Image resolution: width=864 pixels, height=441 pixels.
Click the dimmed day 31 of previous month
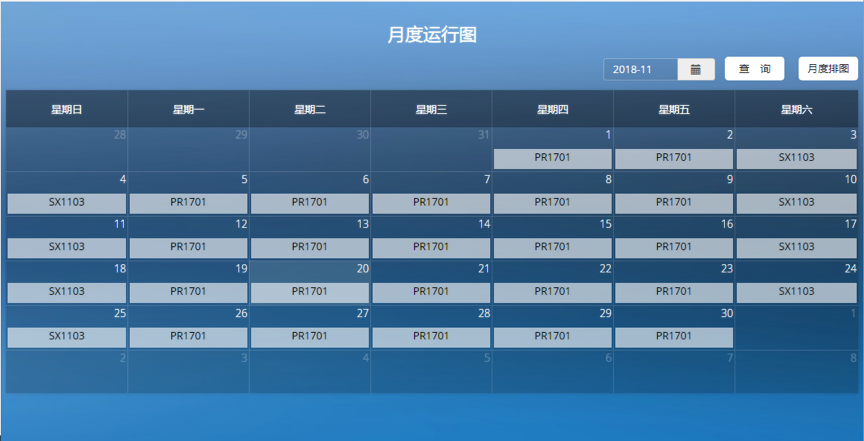point(484,135)
